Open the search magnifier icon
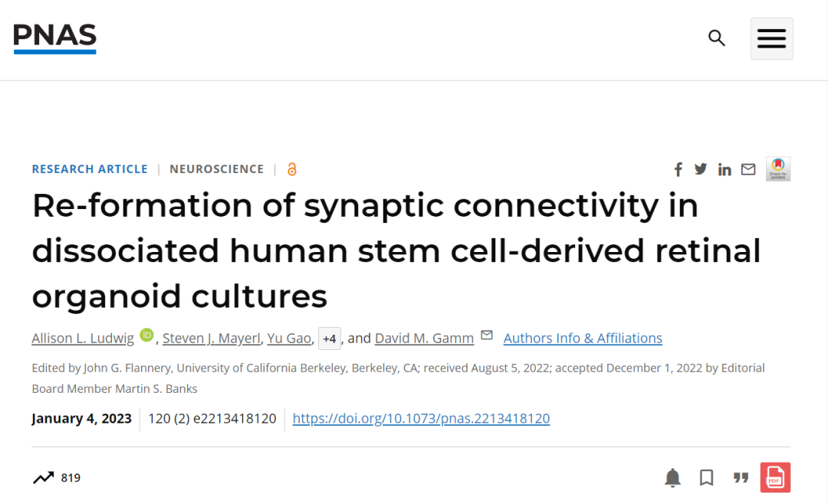 [716, 38]
